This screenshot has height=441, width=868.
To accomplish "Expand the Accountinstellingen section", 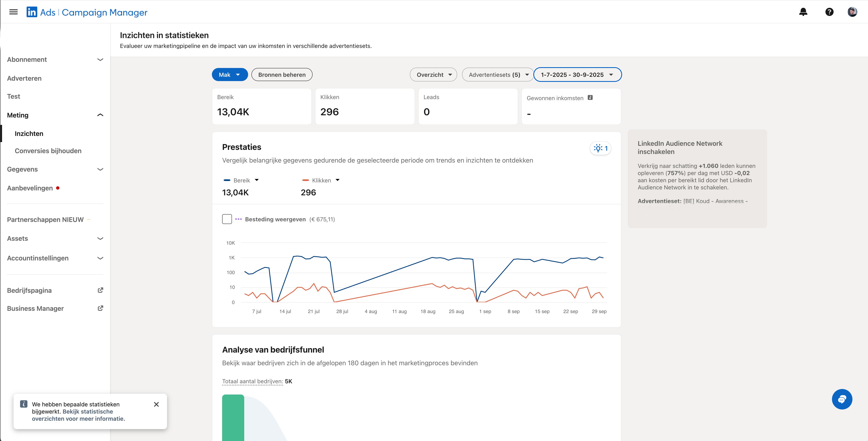I will (x=100, y=258).
